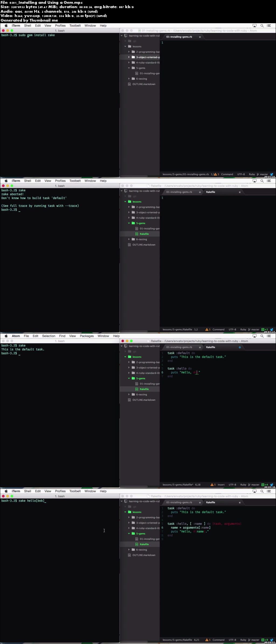
Task: Open Apple menu beside the Atom menu
Action: pyautogui.click(x=6, y=336)
